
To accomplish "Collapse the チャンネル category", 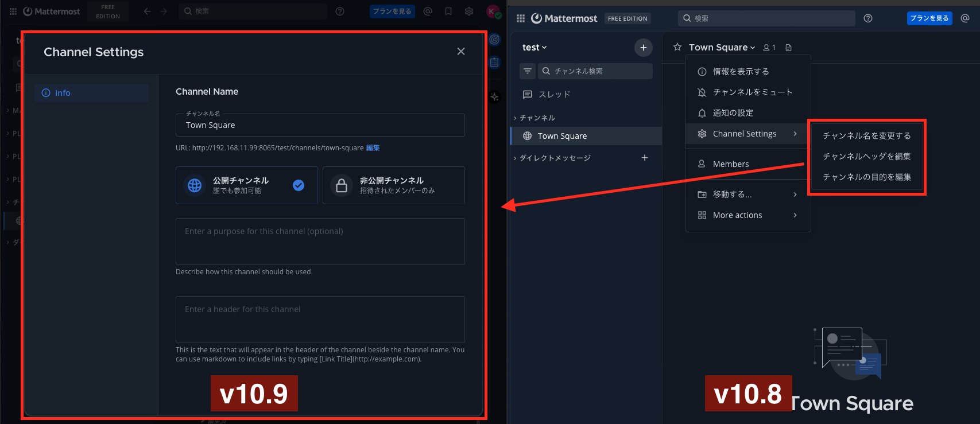I will pyautogui.click(x=535, y=118).
